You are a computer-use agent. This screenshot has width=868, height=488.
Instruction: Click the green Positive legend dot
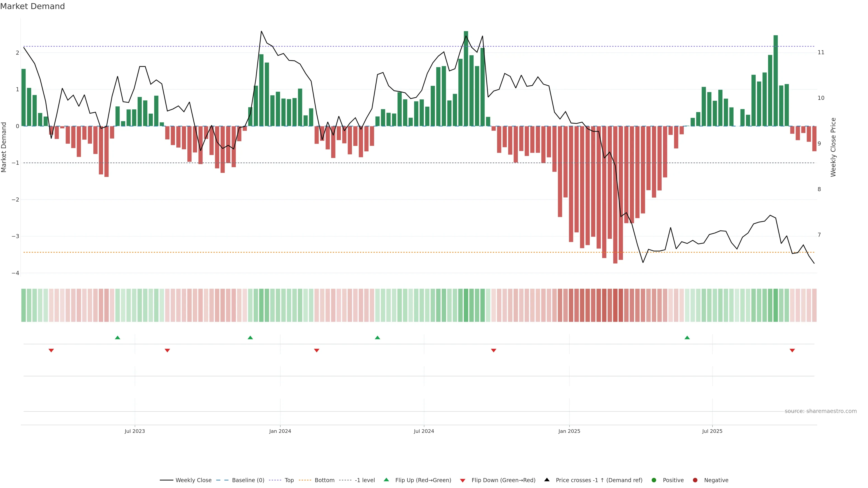(654, 480)
